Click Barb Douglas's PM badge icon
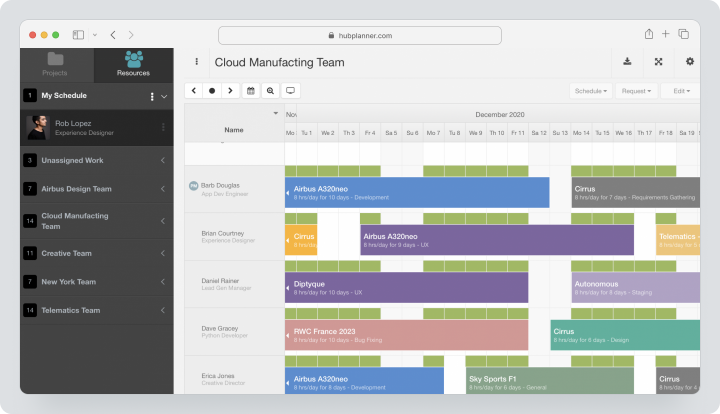 193,185
